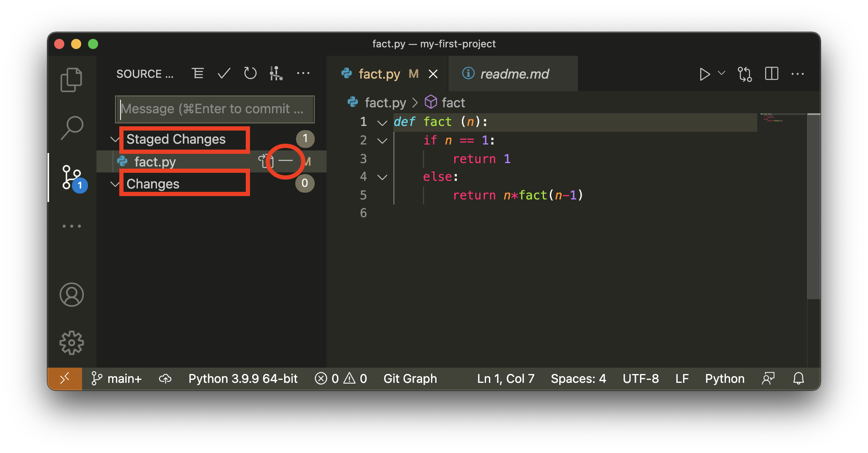This screenshot has width=868, height=453.
Task: Switch to tree view in source control
Action: 198,74
